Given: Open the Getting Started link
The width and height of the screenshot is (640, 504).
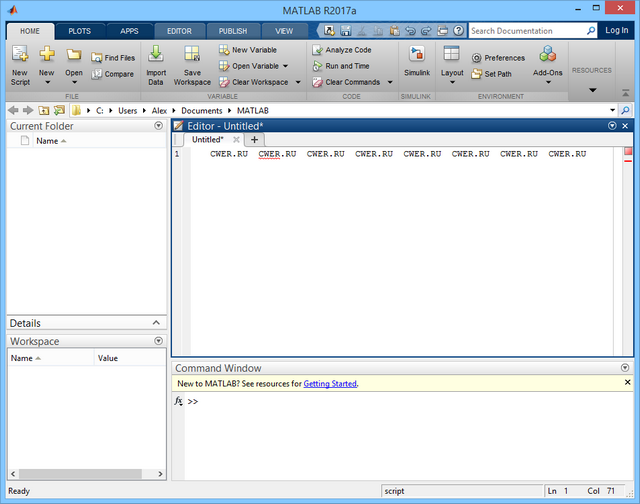Looking at the screenshot, I should (x=330, y=383).
